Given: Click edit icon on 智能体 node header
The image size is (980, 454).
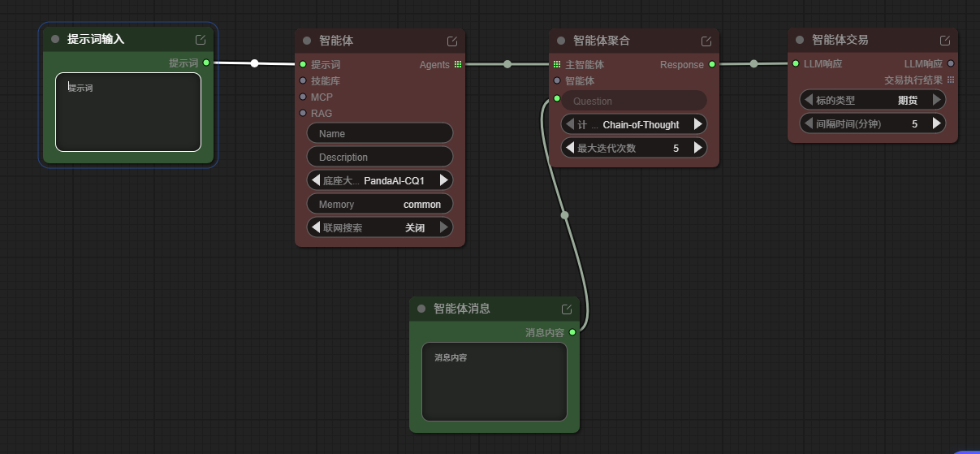Looking at the screenshot, I should click(x=452, y=41).
